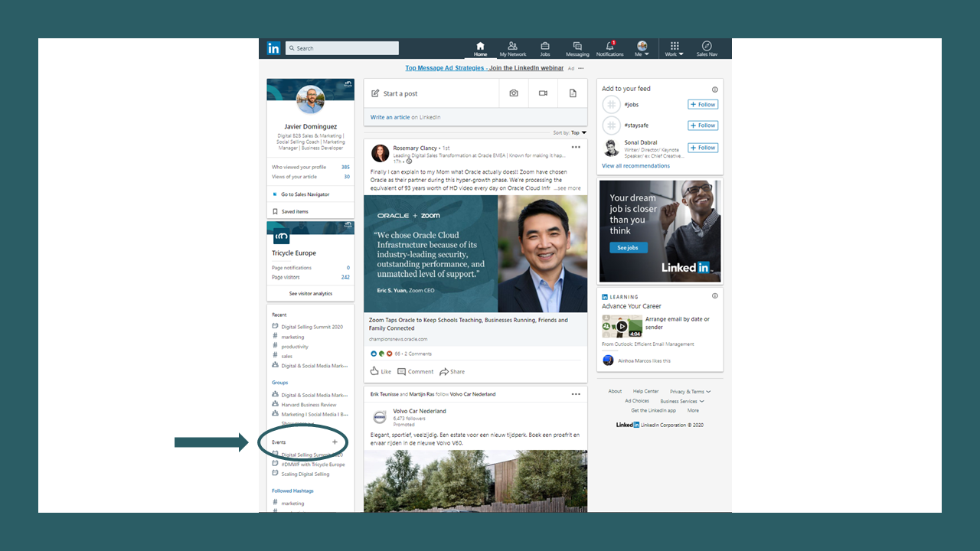Click See visitor analytics
Image resolution: width=980 pixels, height=551 pixels.
pyautogui.click(x=310, y=293)
